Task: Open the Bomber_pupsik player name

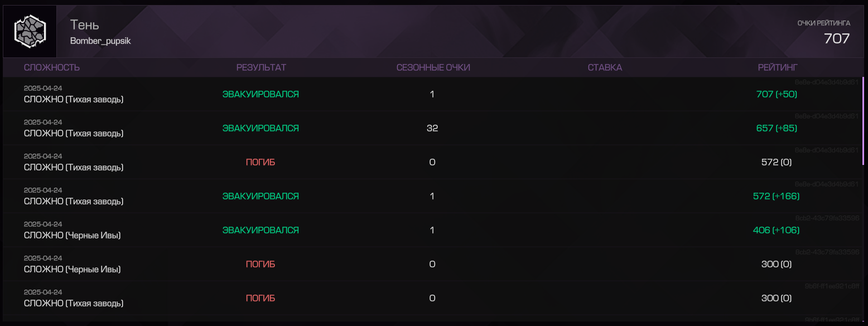Action: pyautogui.click(x=100, y=41)
